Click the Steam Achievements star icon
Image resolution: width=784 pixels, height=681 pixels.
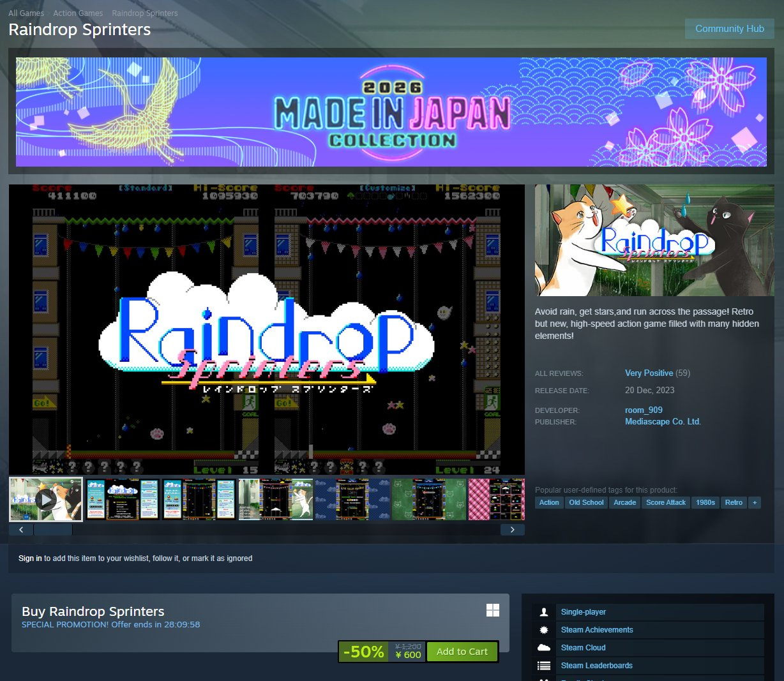(x=544, y=630)
